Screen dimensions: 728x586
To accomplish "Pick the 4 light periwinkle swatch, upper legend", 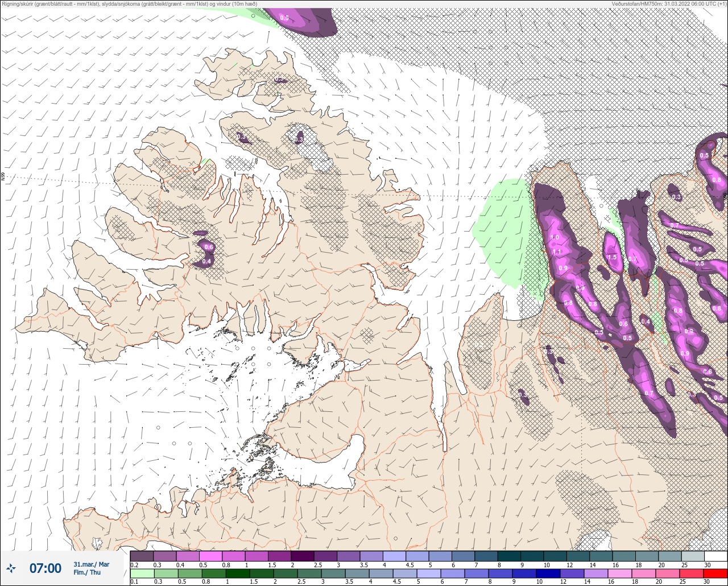I will [x=394, y=556].
